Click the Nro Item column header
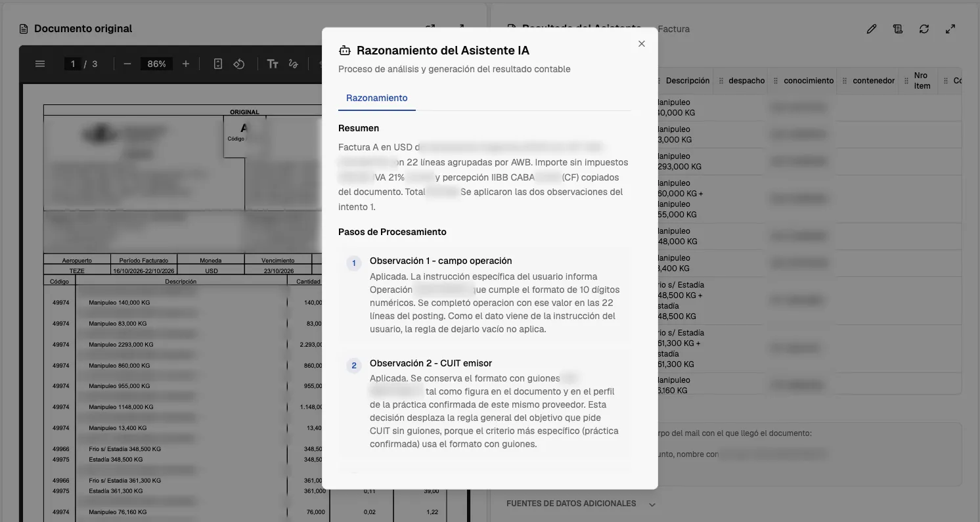Screen dimensions: 980x522 tap(922, 81)
